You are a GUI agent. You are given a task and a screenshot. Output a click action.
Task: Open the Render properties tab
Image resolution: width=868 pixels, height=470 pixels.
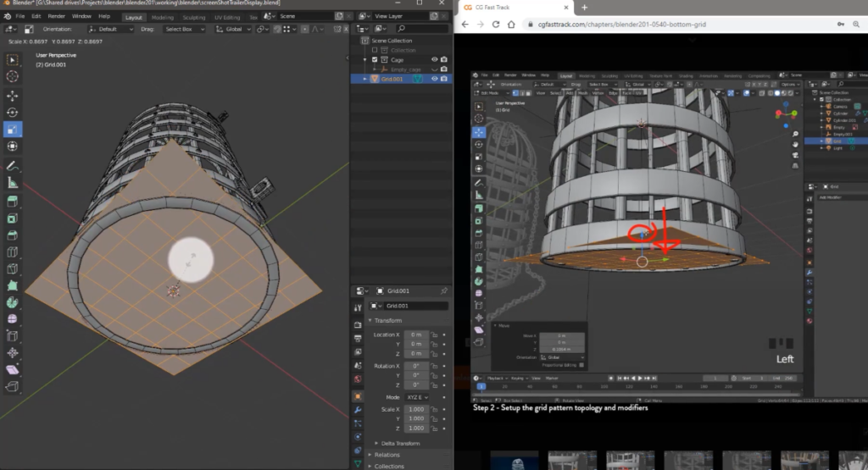pyautogui.click(x=358, y=324)
